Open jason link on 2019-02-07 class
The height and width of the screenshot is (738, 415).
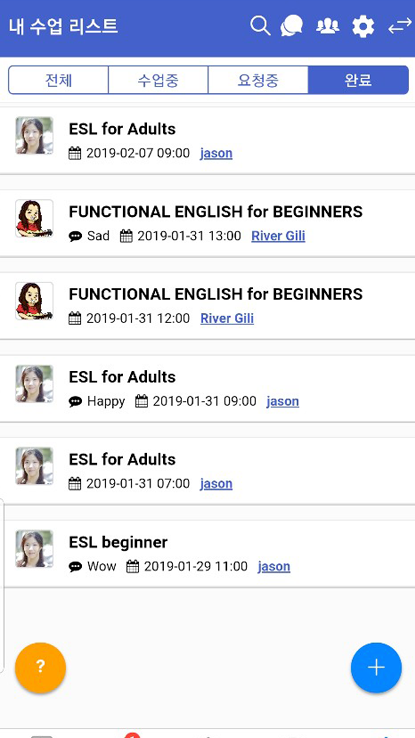216,153
